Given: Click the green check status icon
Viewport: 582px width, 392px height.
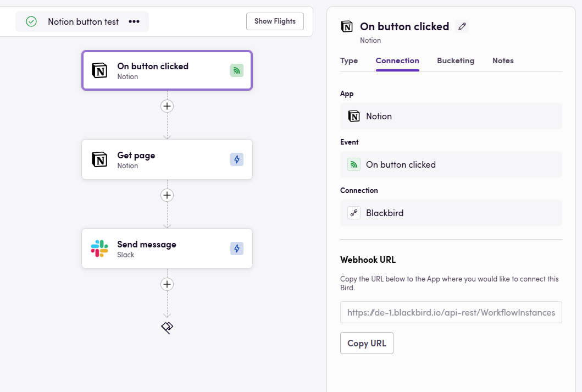Looking at the screenshot, I should point(31,21).
